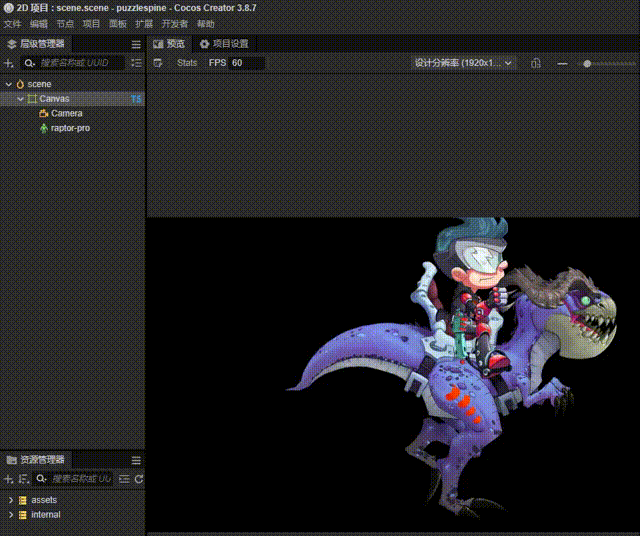
Task: Open the assets panel hamburger menu
Action: pyautogui.click(x=136, y=460)
